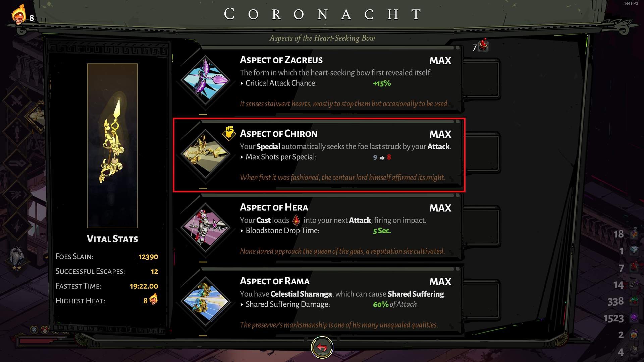Expand the Max Shots per Special arrow
The image size is (644, 362).
pyautogui.click(x=242, y=157)
